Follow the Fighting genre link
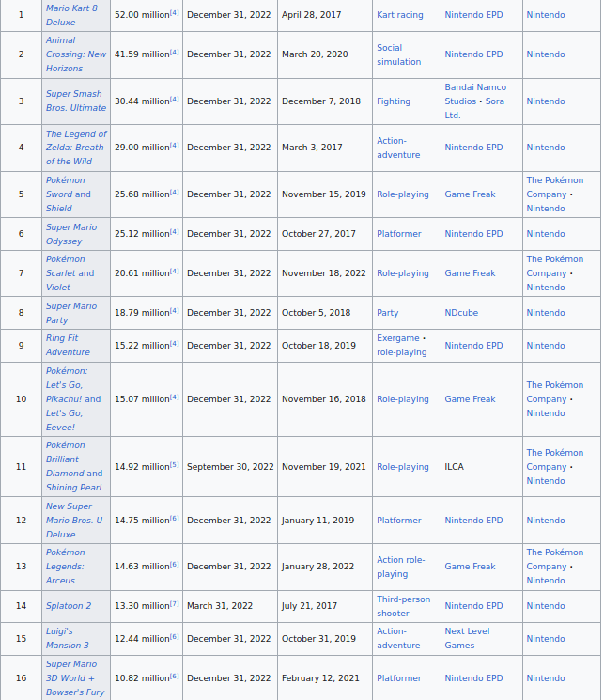The height and width of the screenshot is (700, 604). tap(394, 101)
